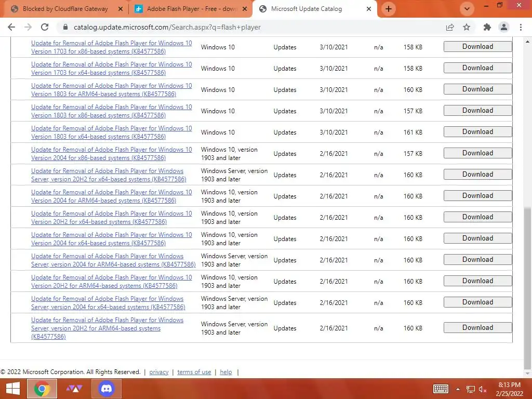Download Windows 10 Version 2004 ARM64 update

[x=478, y=196]
